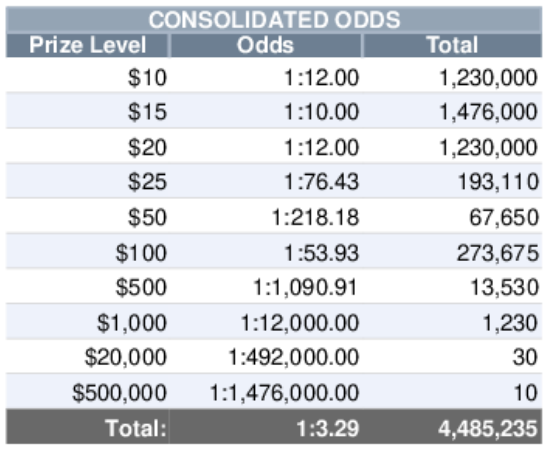Select the $500 prize level cell
The height and width of the screenshot is (450, 547).
tap(88, 286)
